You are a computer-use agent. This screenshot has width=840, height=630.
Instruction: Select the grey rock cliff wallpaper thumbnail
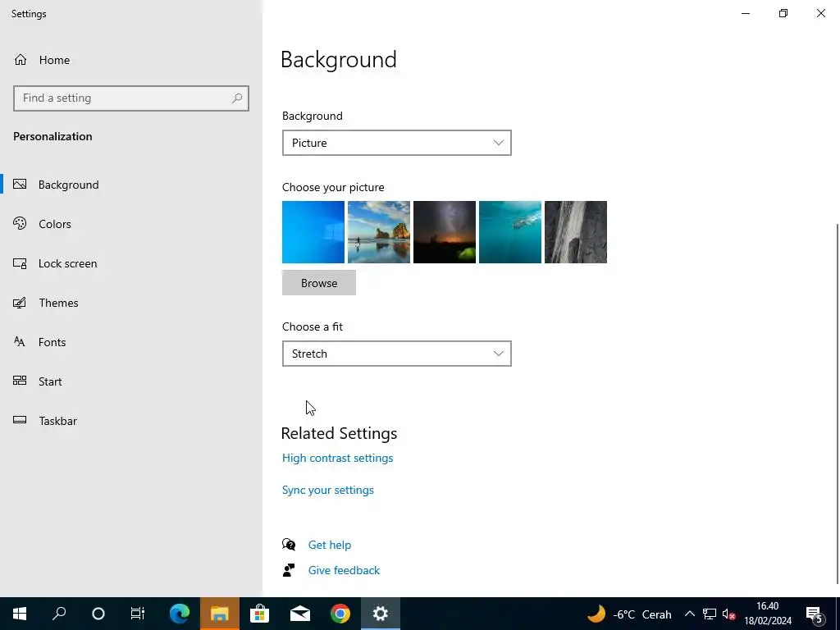click(x=576, y=232)
